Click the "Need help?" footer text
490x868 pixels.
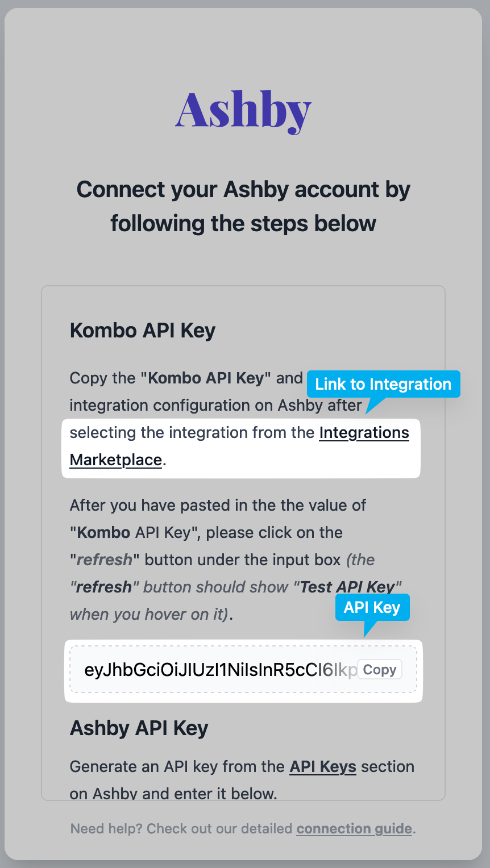tap(181, 829)
